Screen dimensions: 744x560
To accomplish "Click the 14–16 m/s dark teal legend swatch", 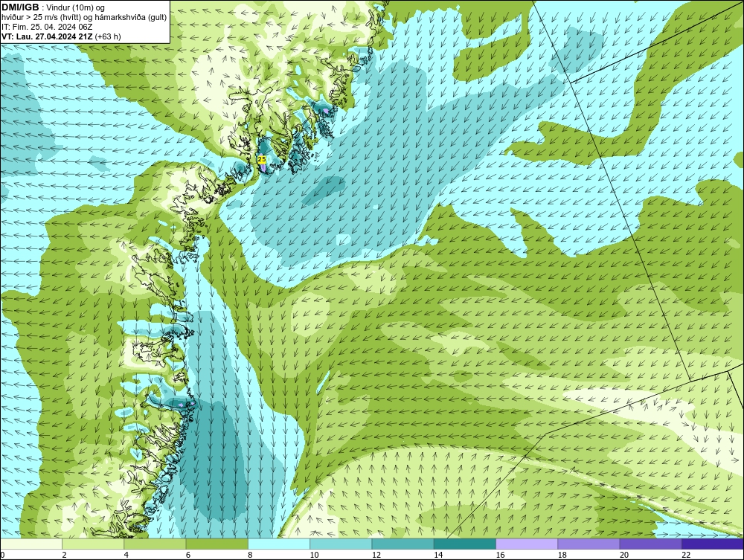I will pos(464,544).
